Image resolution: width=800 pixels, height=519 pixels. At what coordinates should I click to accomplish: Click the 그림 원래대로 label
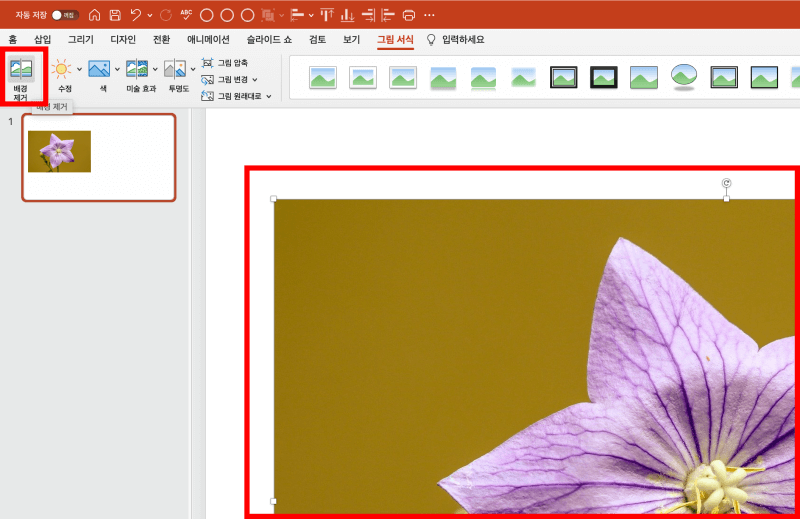[239, 96]
